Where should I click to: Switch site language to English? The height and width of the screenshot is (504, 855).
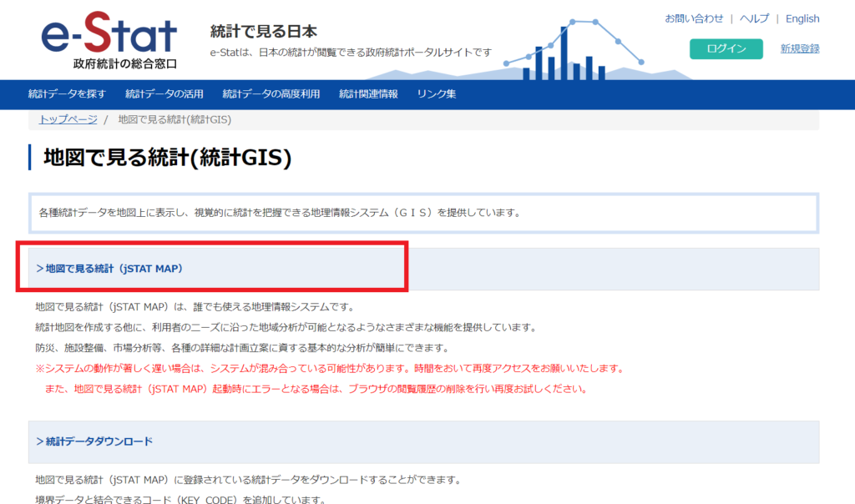point(802,18)
